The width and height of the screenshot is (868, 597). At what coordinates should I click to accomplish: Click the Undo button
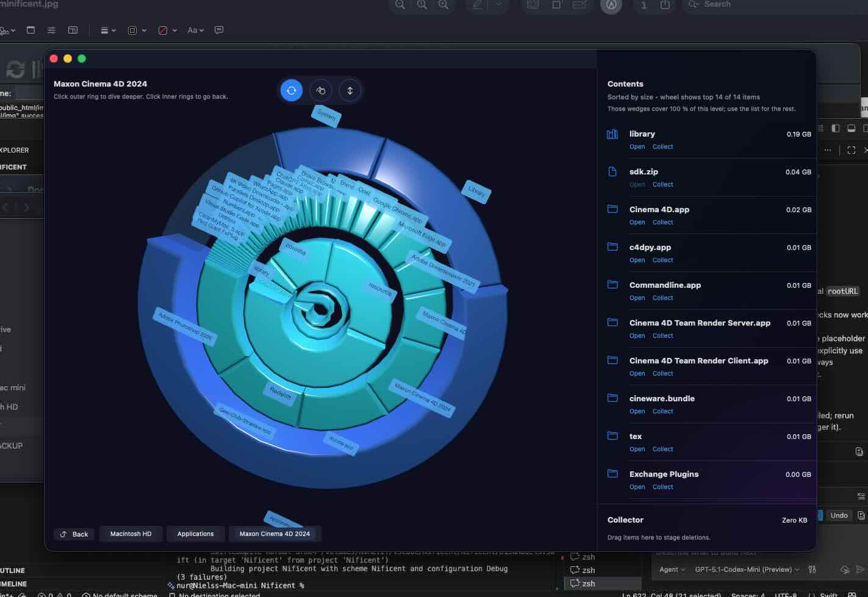coord(839,515)
